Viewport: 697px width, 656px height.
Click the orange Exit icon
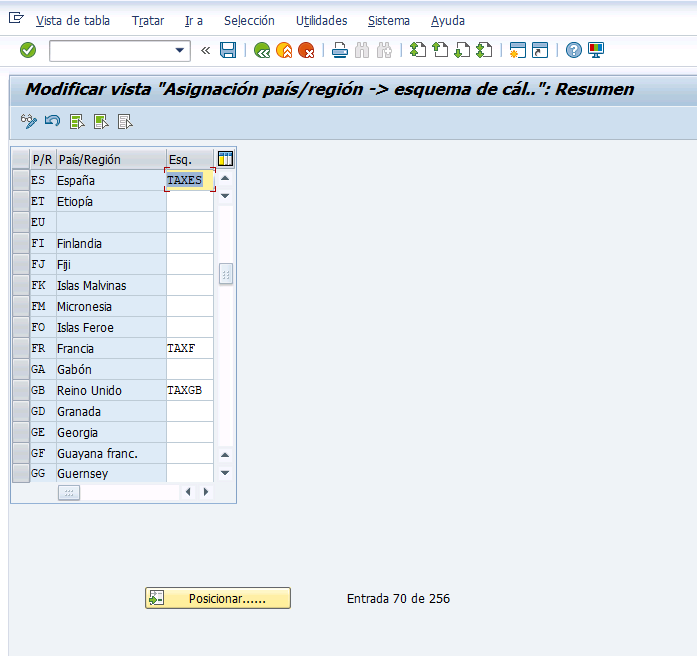(284, 50)
